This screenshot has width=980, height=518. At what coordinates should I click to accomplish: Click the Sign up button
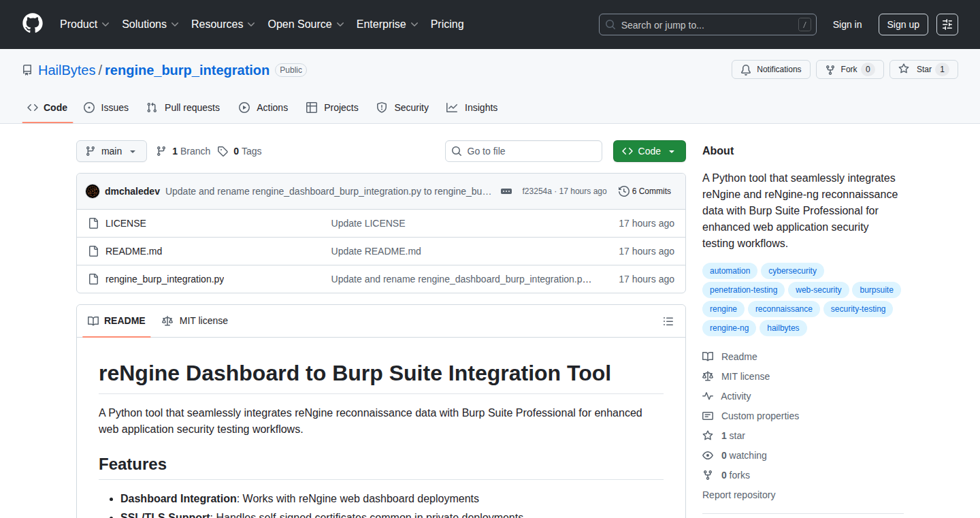pos(903,25)
